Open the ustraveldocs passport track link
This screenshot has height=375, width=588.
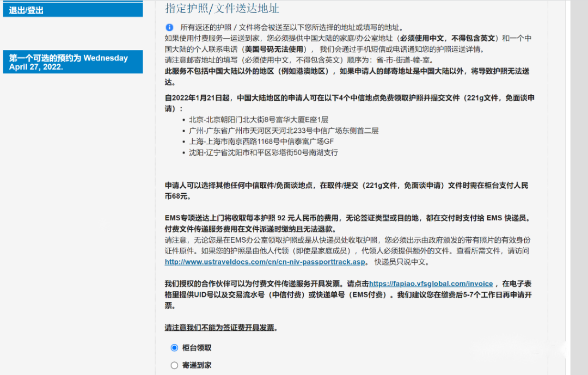click(x=265, y=262)
